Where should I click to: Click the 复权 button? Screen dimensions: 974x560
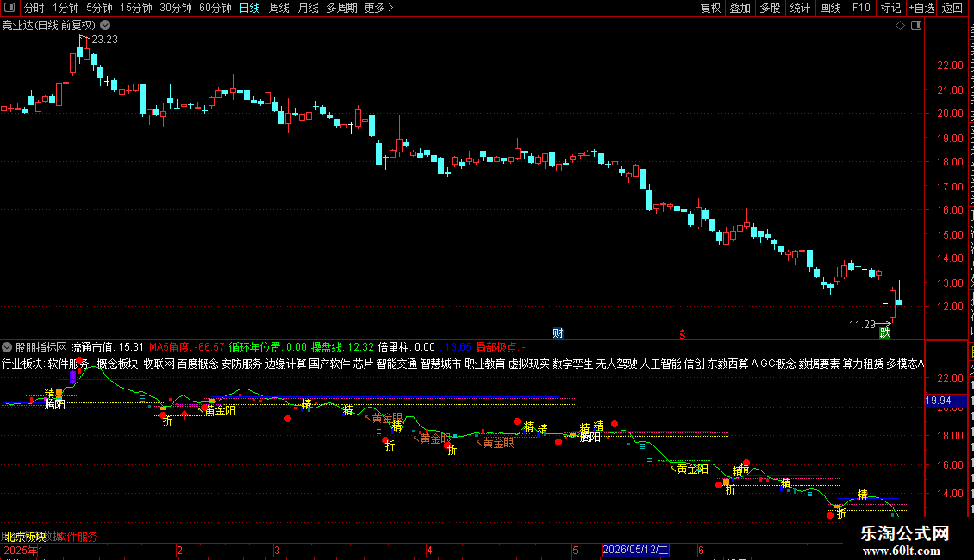[710, 8]
